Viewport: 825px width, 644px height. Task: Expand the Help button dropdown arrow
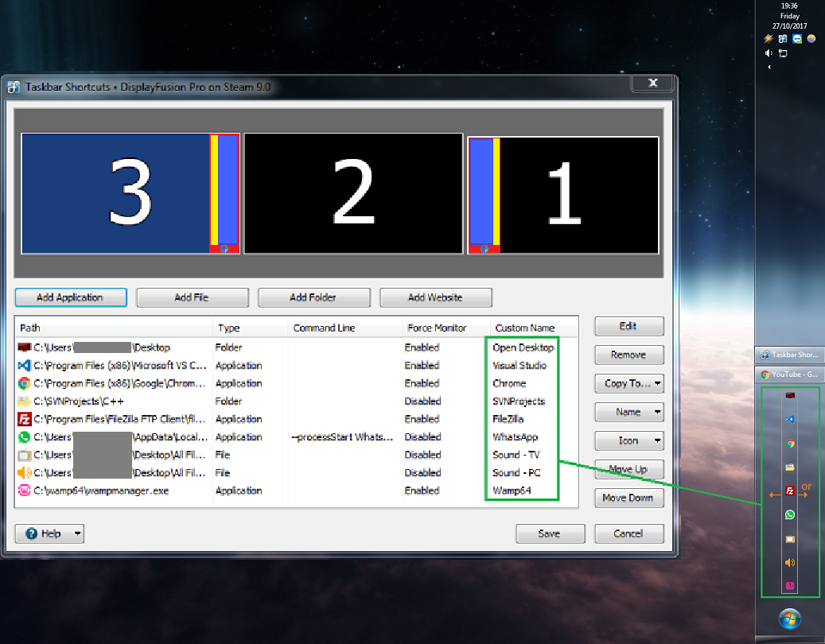pyautogui.click(x=78, y=533)
